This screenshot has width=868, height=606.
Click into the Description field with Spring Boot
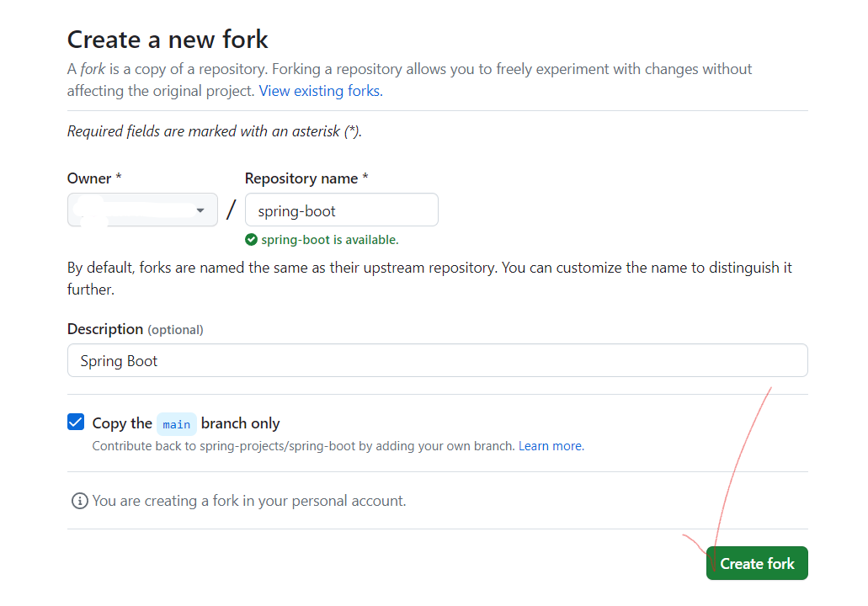[x=437, y=360]
